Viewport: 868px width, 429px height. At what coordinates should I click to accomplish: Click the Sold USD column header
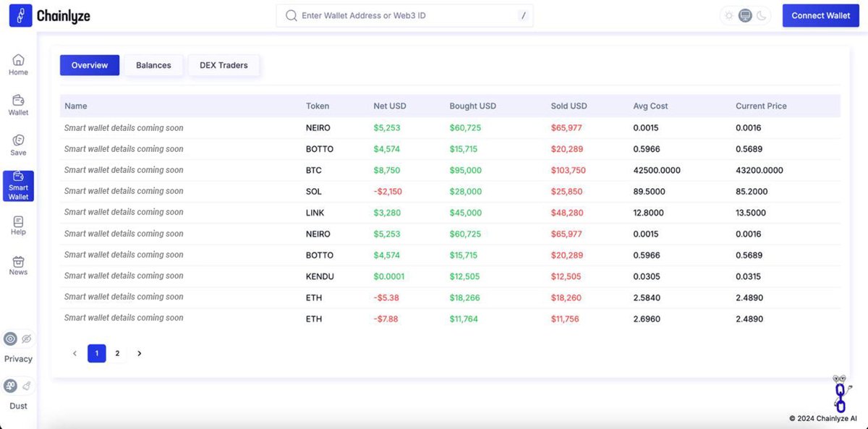point(569,106)
